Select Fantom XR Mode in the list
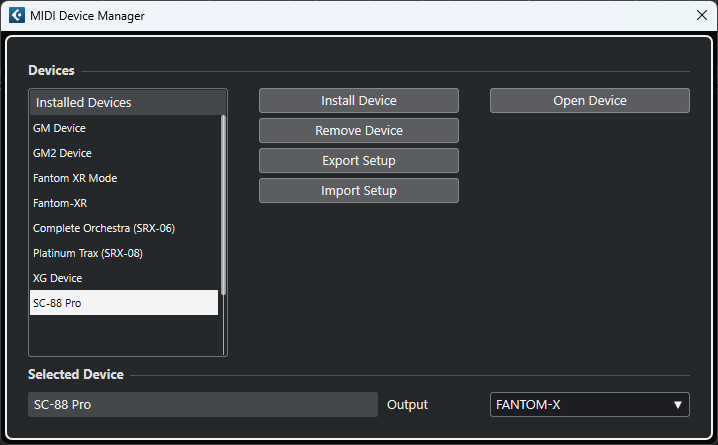This screenshot has width=718, height=445. [124, 178]
